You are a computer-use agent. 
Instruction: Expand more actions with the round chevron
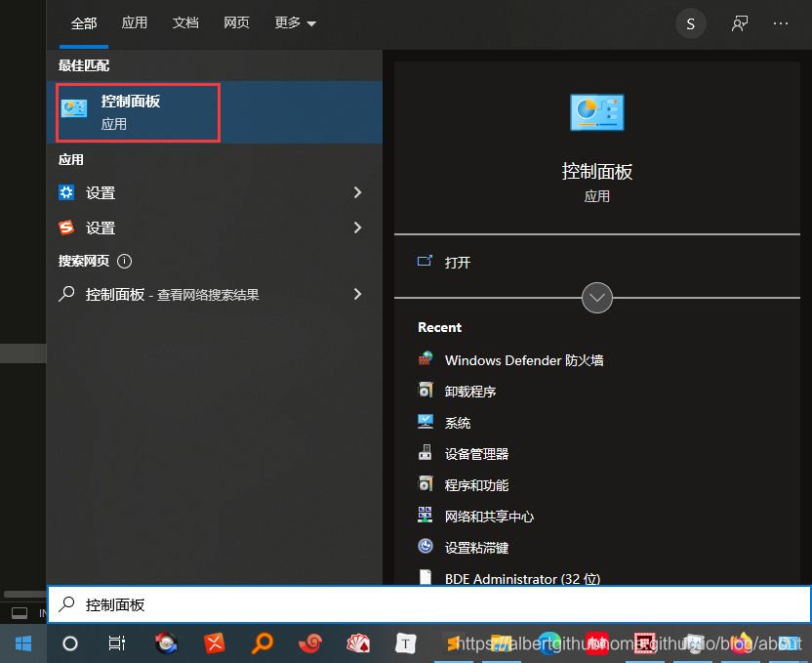(x=596, y=298)
